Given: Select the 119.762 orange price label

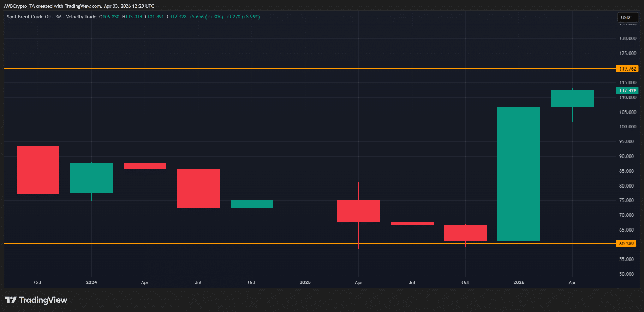Looking at the screenshot, I should pyautogui.click(x=627, y=69).
